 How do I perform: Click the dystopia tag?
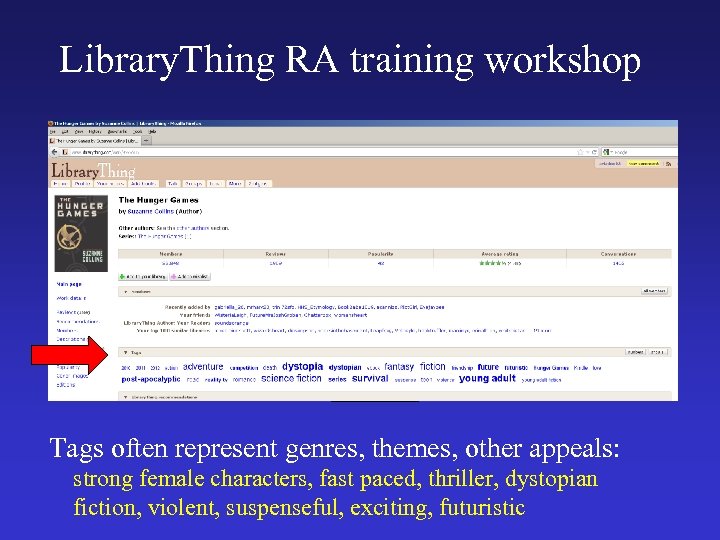(x=303, y=366)
